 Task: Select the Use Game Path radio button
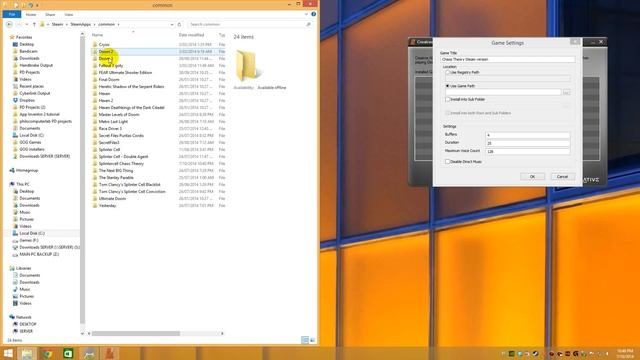click(448, 86)
